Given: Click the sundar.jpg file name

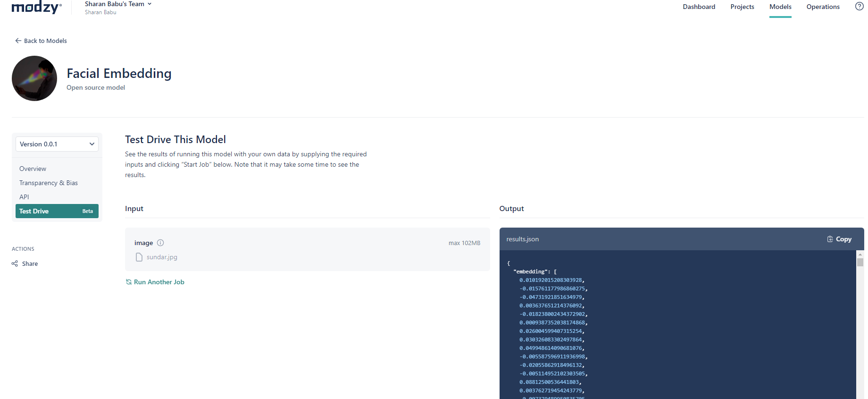Looking at the screenshot, I should coord(162,257).
